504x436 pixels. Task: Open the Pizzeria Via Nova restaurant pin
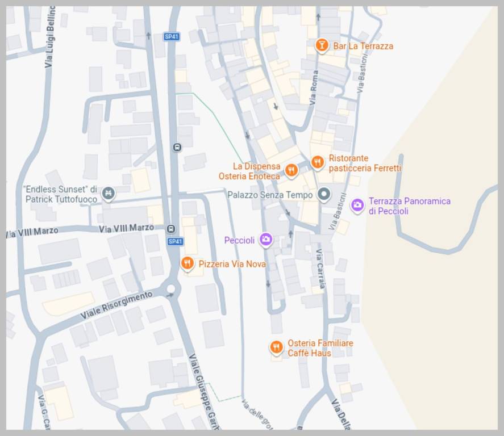click(187, 264)
